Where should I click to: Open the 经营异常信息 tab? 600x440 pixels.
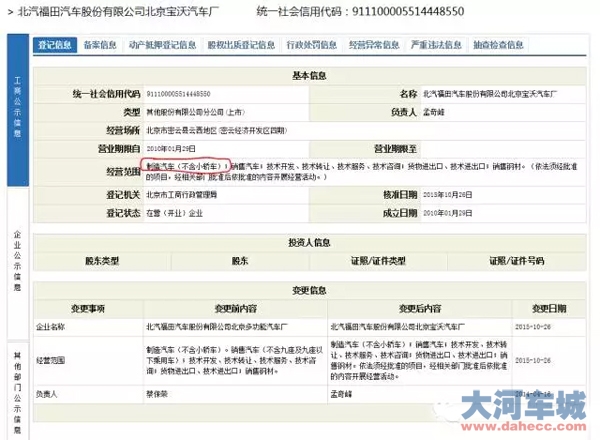(374, 45)
